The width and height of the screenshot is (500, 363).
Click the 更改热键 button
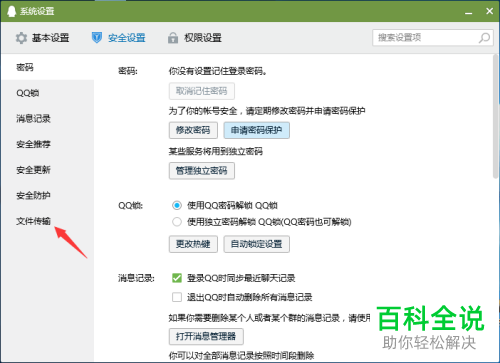pos(193,244)
